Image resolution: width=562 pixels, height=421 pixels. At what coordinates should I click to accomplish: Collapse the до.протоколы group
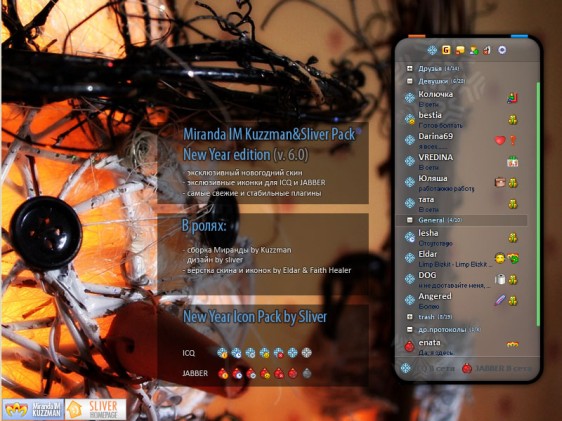[x=409, y=329]
